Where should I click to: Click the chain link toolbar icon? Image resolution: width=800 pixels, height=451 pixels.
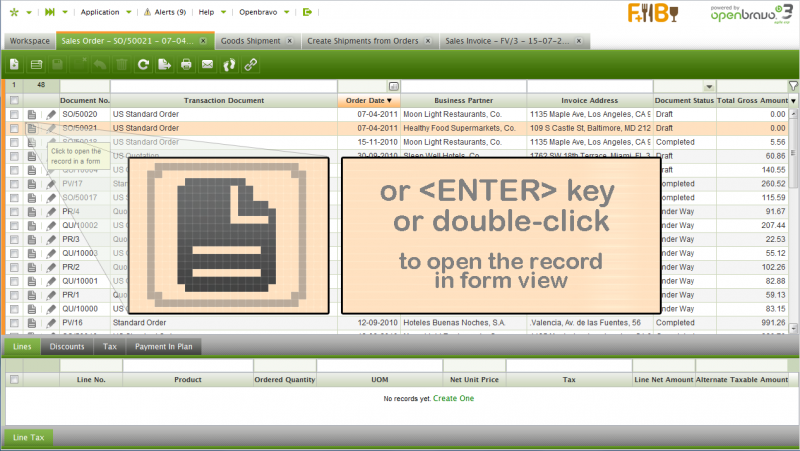point(250,64)
